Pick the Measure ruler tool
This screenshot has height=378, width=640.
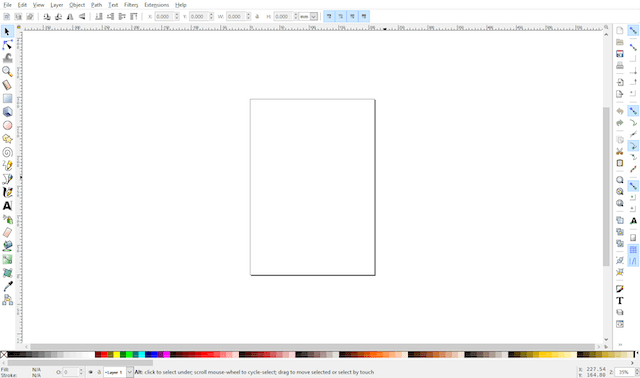click(x=7, y=85)
